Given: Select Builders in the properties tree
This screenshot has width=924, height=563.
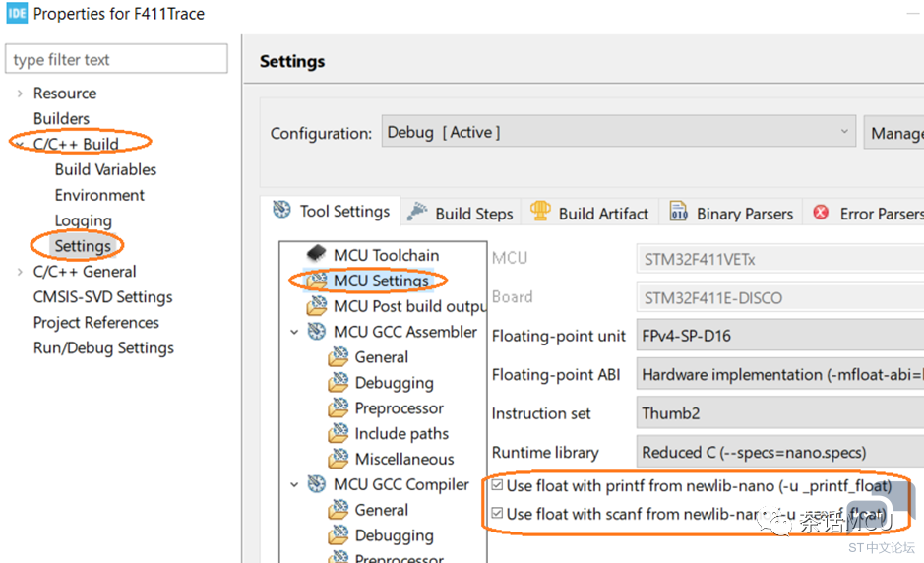Looking at the screenshot, I should coord(61,118).
